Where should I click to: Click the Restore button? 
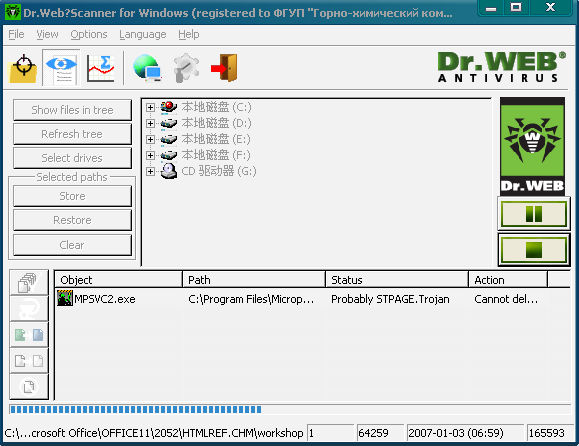tap(72, 220)
